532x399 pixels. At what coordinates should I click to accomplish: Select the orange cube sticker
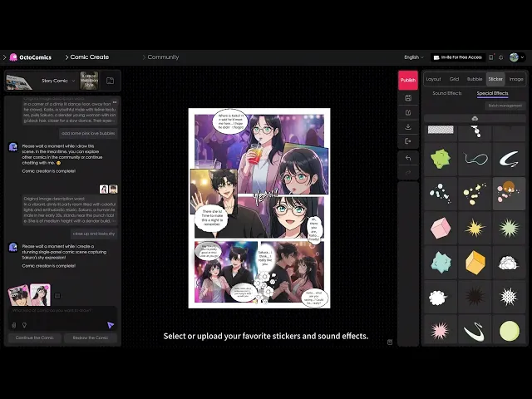tap(475, 263)
